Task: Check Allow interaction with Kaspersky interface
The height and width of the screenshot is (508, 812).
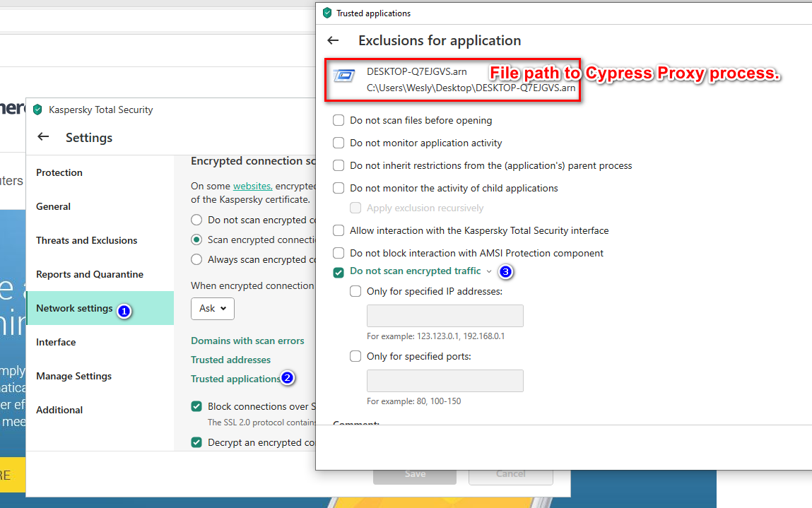Action: (339, 230)
